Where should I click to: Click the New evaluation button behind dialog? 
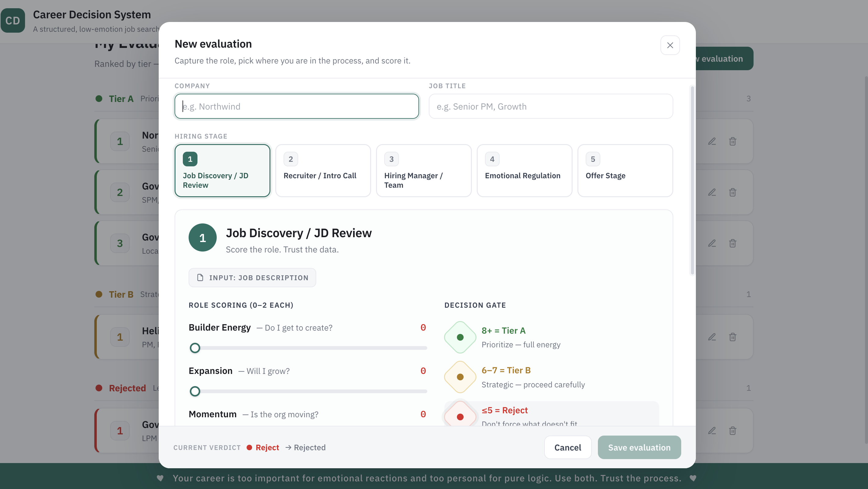click(725, 59)
